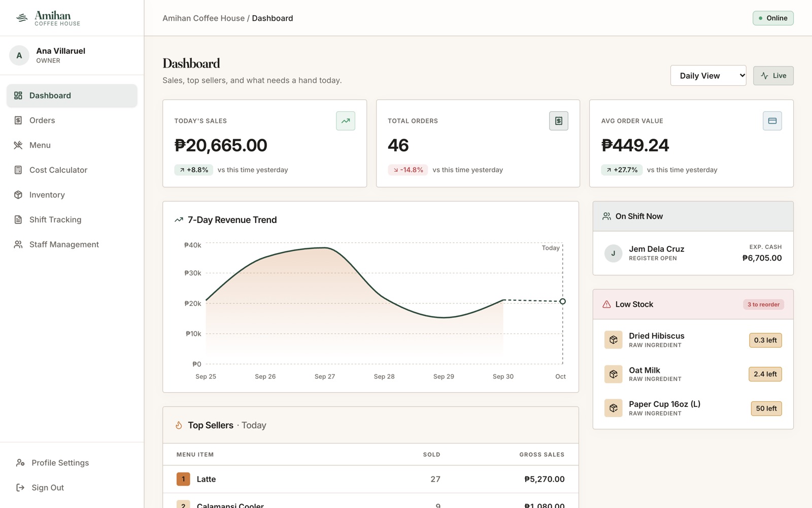The image size is (812, 508).
Task: Click the Sign Out arrow icon
Action: pos(20,488)
